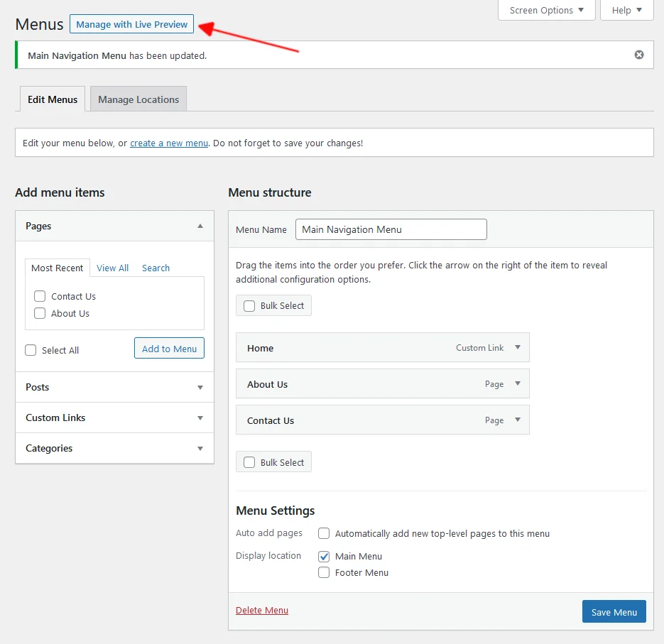Toggle the bottom Bulk Select checkbox

point(249,462)
